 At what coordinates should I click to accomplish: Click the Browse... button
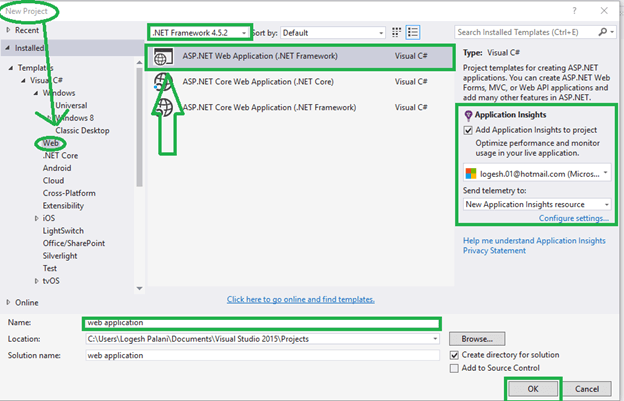(x=477, y=339)
